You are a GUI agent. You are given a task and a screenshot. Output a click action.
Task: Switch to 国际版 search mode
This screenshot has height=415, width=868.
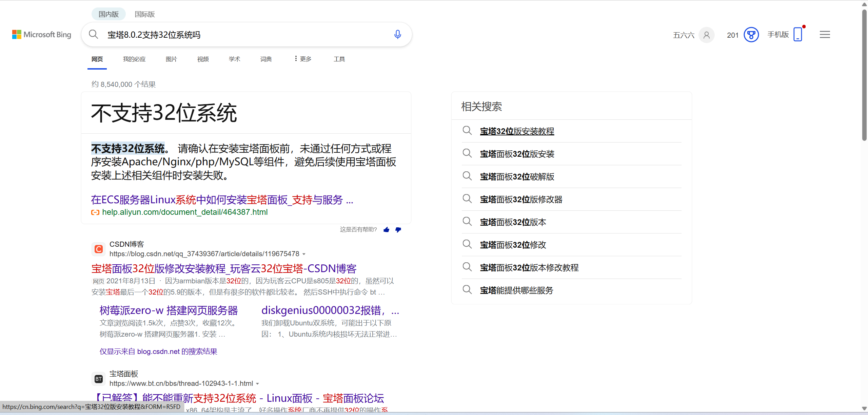tap(144, 14)
